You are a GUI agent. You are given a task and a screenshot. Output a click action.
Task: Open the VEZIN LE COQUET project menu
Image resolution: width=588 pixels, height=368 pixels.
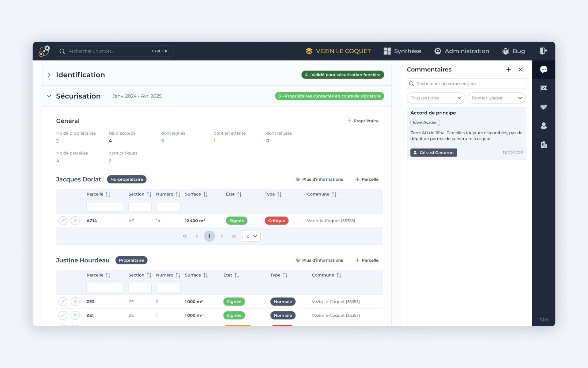[338, 51]
